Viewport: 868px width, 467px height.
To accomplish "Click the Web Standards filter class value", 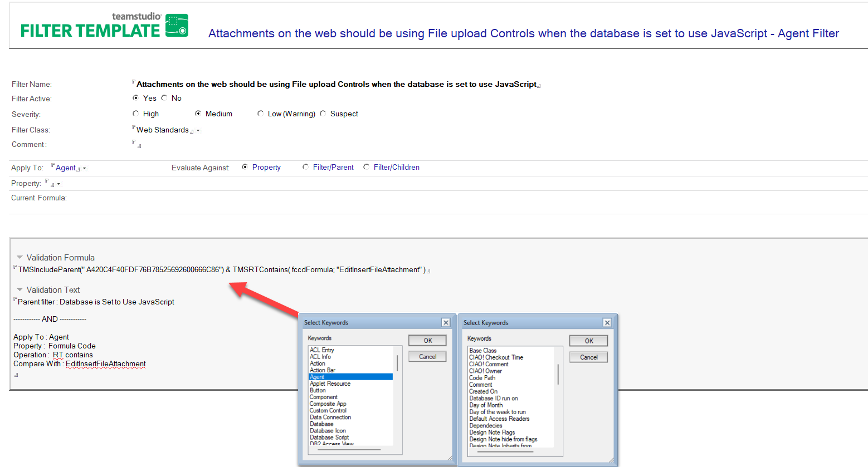I will coord(163,130).
